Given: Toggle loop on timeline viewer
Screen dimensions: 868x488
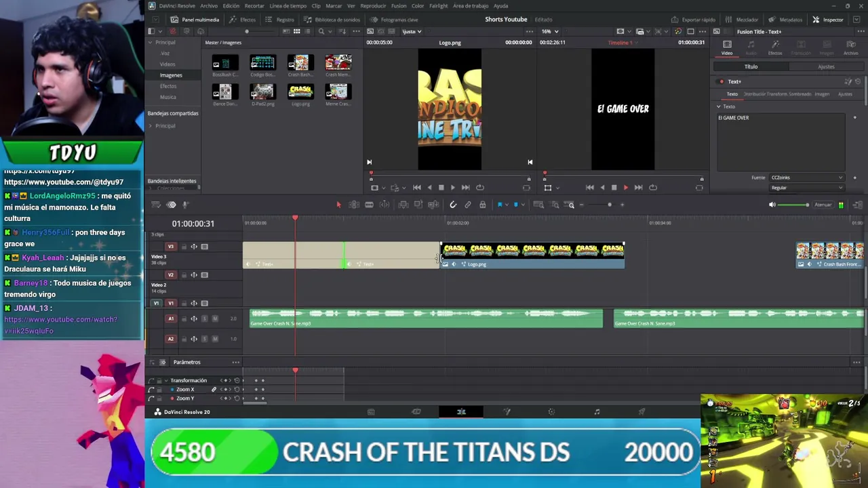Looking at the screenshot, I should (x=653, y=188).
